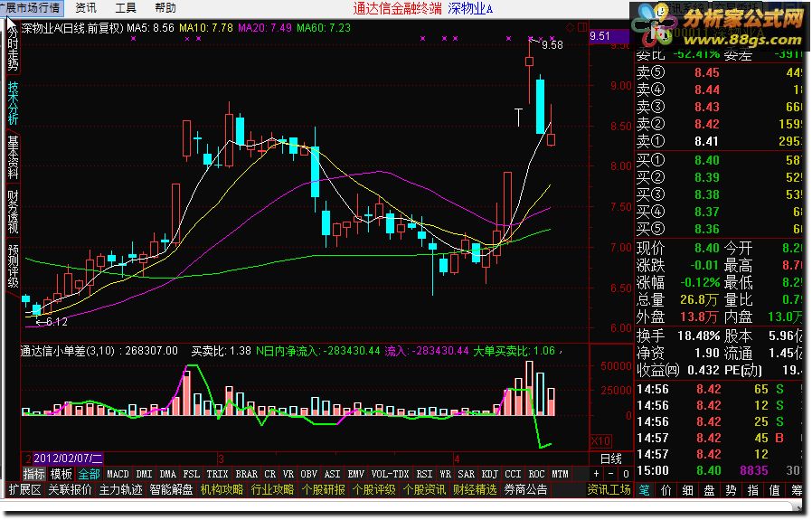Click the minus button beside MTM
This screenshot has height=520, width=812.
pos(611,474)
